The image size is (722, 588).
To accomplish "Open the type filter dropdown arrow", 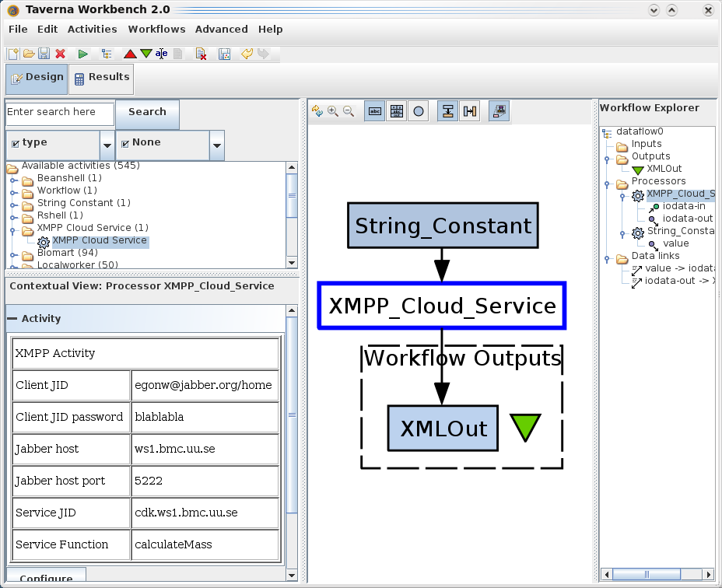I will [107, 145].
